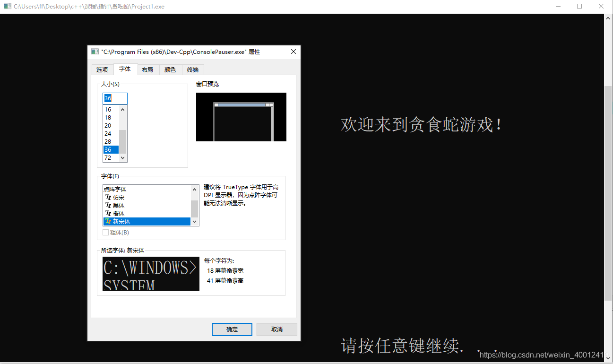
Task: Switch to the 布局 tab
Action: [147, 69]
